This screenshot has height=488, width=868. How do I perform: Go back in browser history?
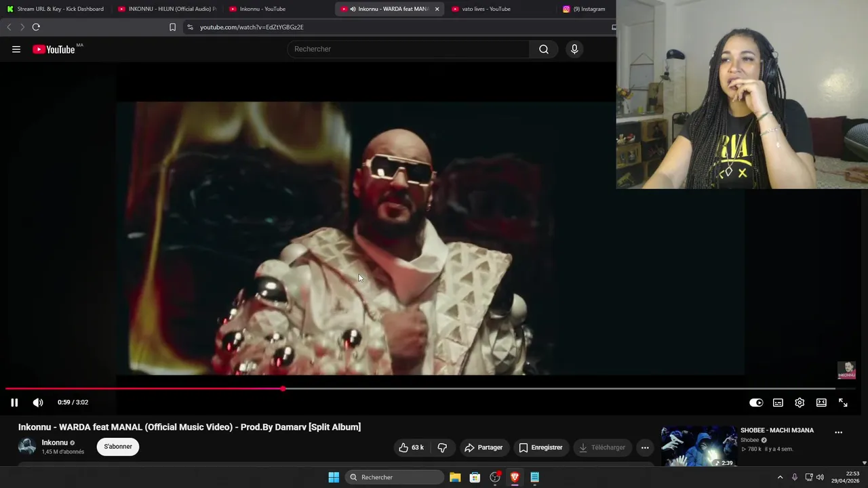9,27
